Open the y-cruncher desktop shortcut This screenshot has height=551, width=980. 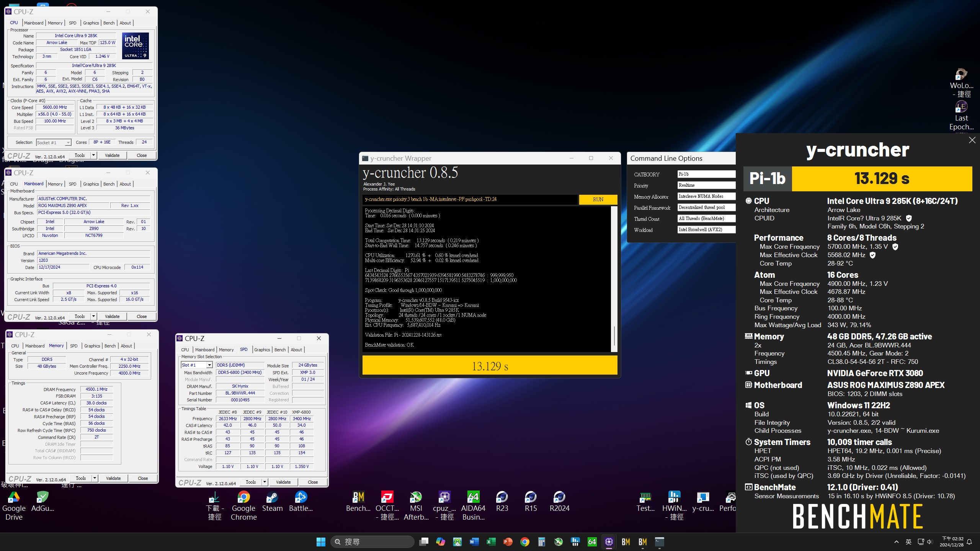tap(703, 502)
